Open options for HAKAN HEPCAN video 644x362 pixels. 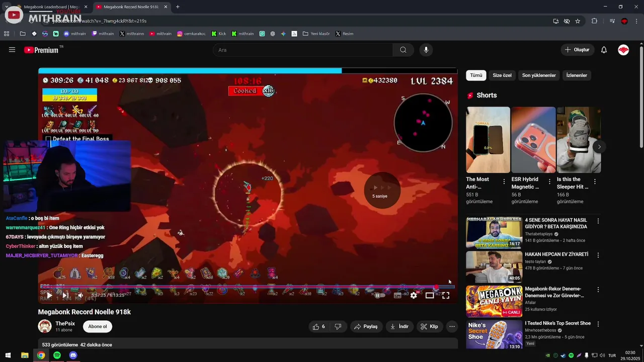click(598, 255)
